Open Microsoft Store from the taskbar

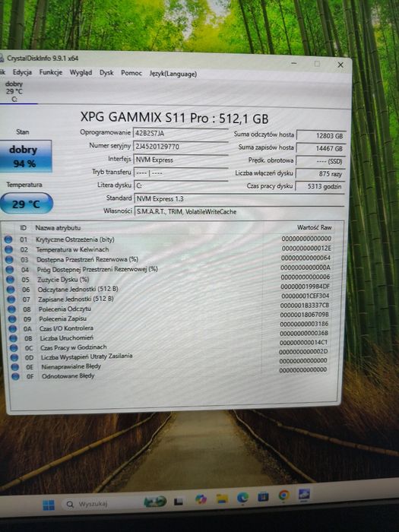263,497
